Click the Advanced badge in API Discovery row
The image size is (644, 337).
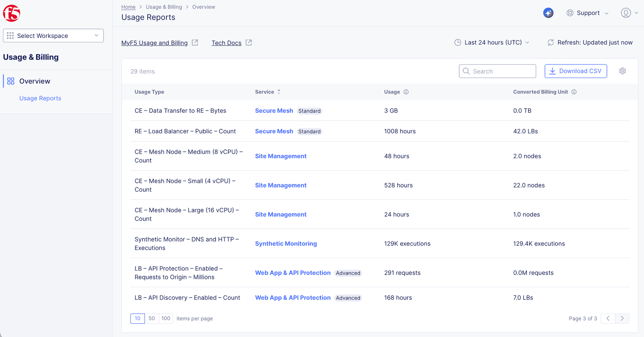coord(348,298)
